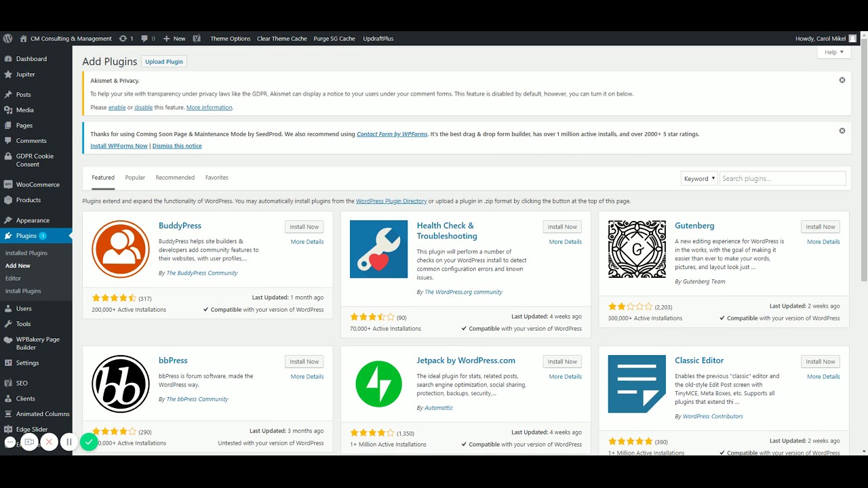Click the enable link in Akismet notice
This screenshot has height=488, width=868.
point(117,107)
